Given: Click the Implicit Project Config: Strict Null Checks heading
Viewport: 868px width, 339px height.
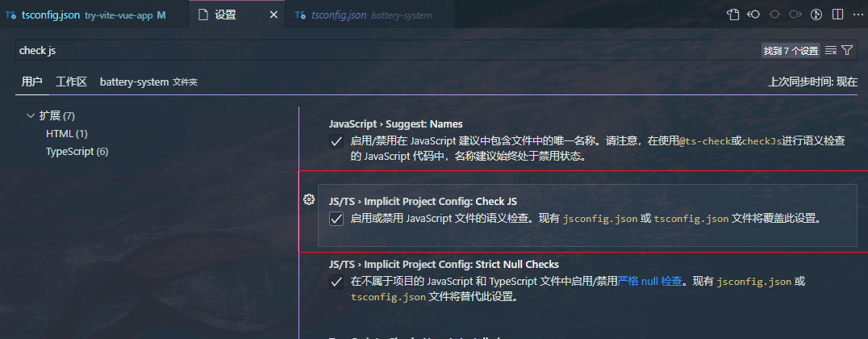Looking at the screenshot, I should pyautogui.click(x=444, y=264).
